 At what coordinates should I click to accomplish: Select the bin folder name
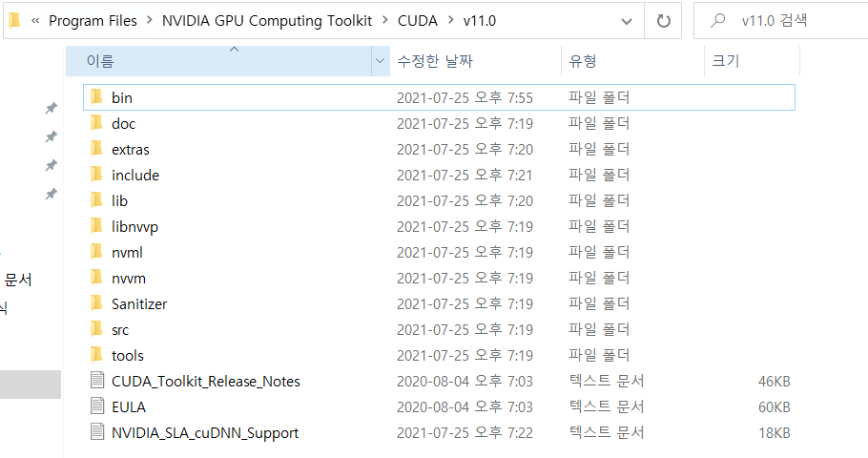click(x=122, y=97)
